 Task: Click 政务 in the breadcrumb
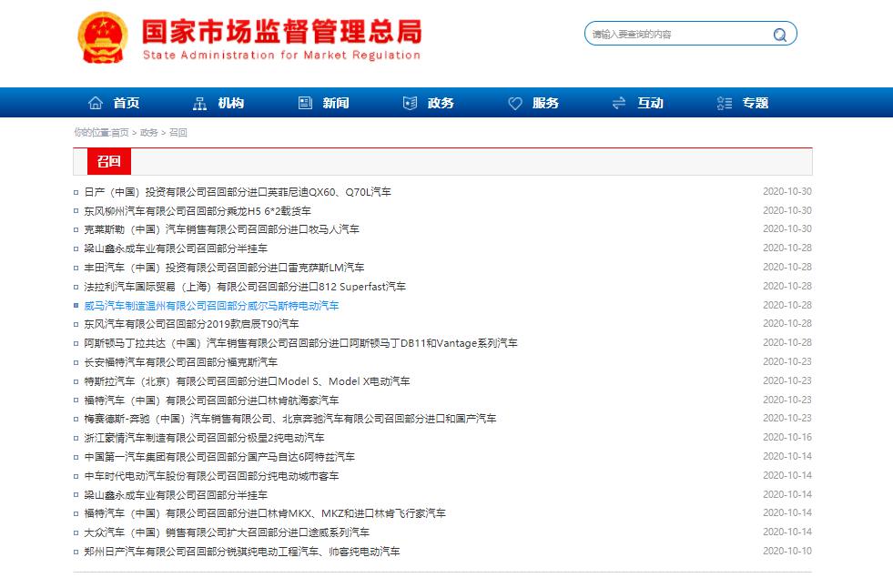pyautogui.click(x=148, y=133)
